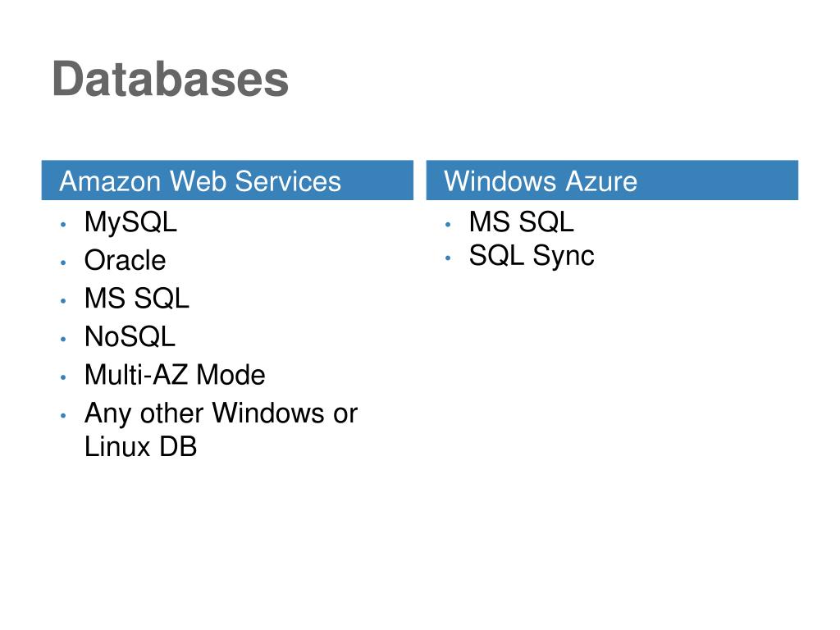Click the MySQL bullet item
This screenshot has width=840, height=630.
click(130, 222)
